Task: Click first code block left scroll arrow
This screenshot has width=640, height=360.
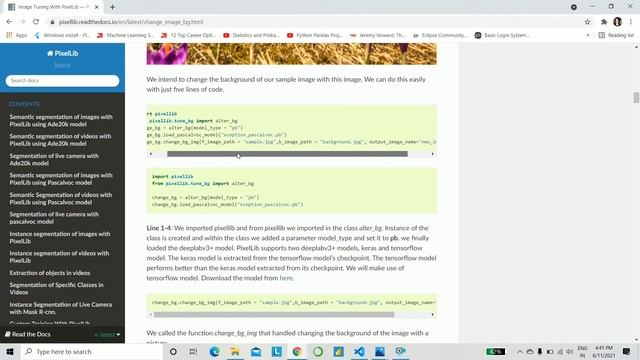Action: (151, 154)
